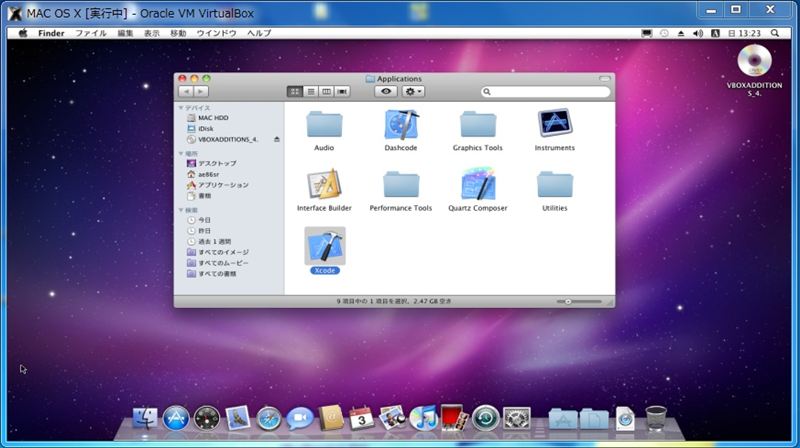Toggle toolbar with the window's pill button
This screenshot has width=800, height=448.
point(605,79)
